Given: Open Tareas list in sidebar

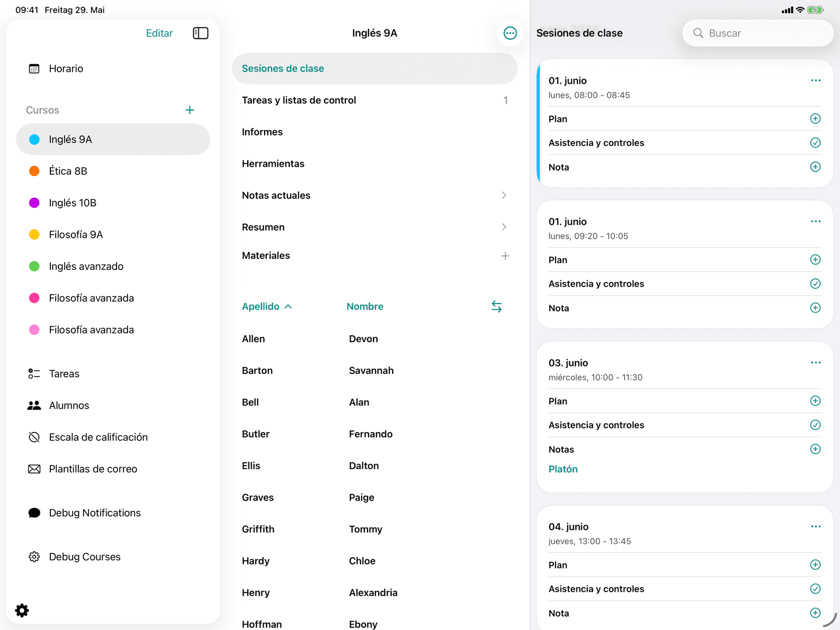Looking at the screenshot, I should point(113,374).
